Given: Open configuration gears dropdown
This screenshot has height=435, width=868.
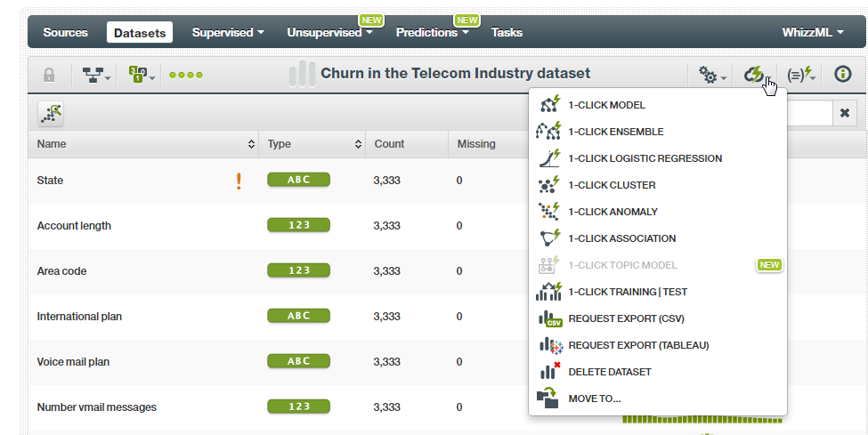Looking at the screenshot, I should [x=712, y=76].
